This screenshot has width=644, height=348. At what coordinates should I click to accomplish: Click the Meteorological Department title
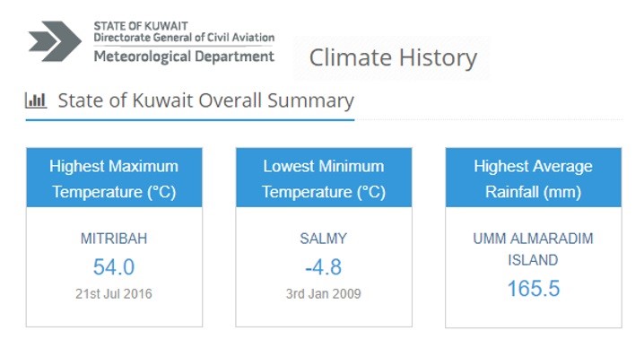coord(184,57)
